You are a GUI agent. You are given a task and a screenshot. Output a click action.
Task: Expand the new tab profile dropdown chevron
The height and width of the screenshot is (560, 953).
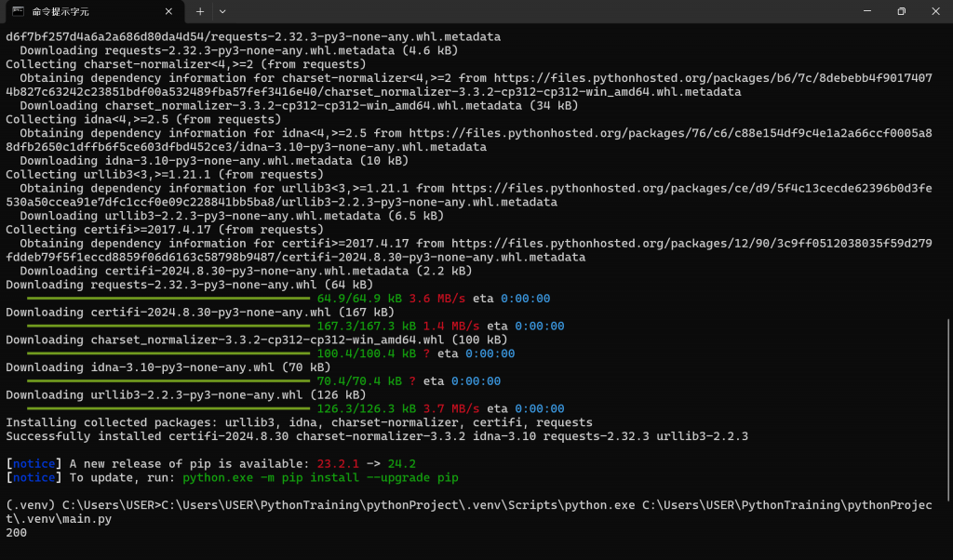click(222, 11)
